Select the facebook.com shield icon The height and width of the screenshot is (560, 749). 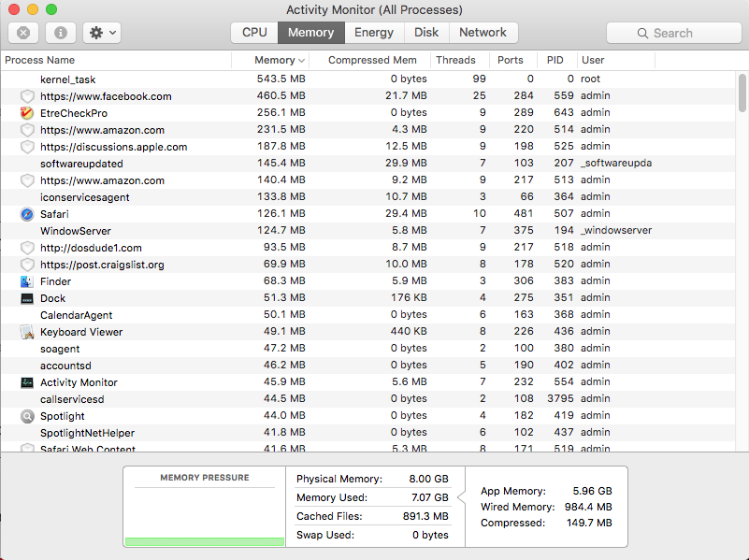pos(27,96)
